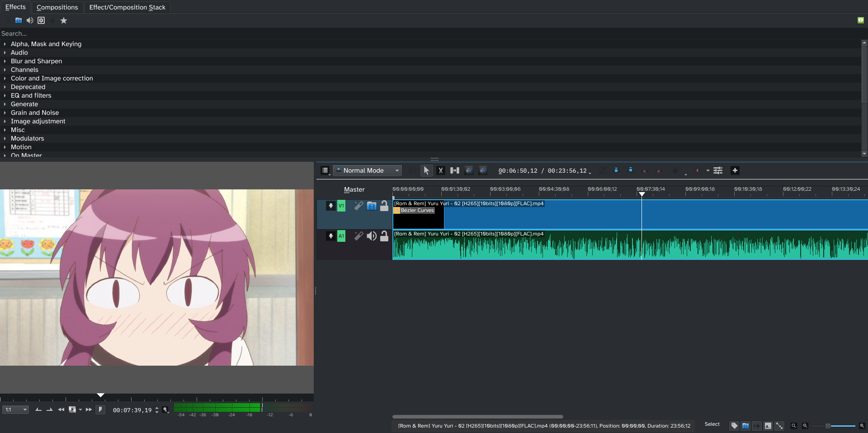This screenshot has height=433, width=868.
Task: Toggle show audio thumbnails in status bar
Action: 757,426
